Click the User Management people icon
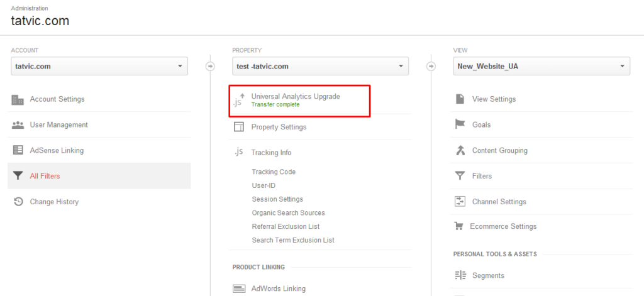 click(x=18, y=125)
